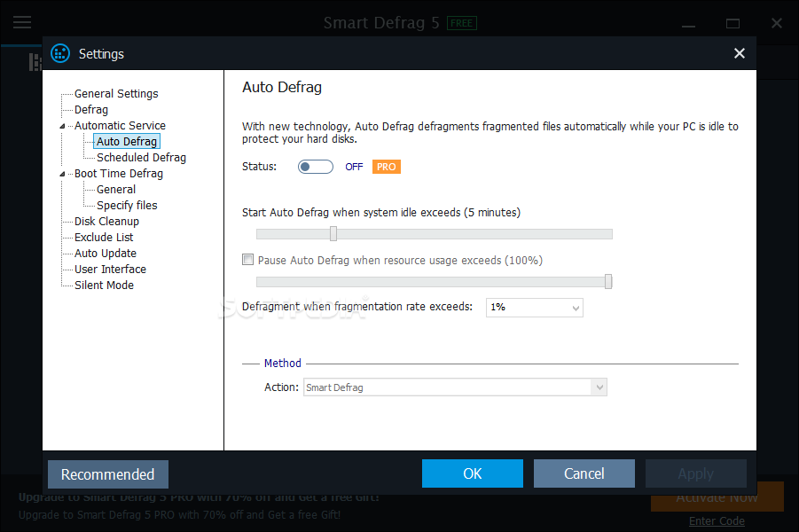Open Specify files settings
Viewport: 799px width, 532px height.
(127, 206)
